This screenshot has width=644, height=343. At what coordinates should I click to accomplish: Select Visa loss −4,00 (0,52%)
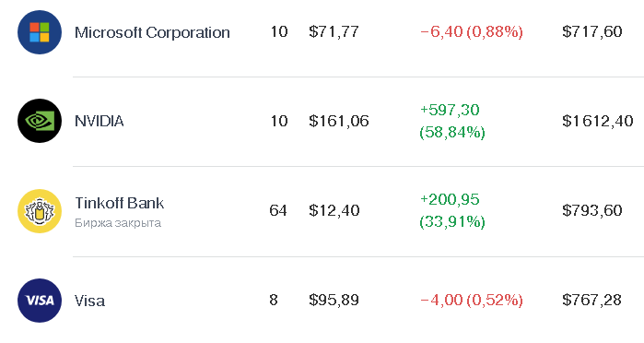(x=472, y=300)
